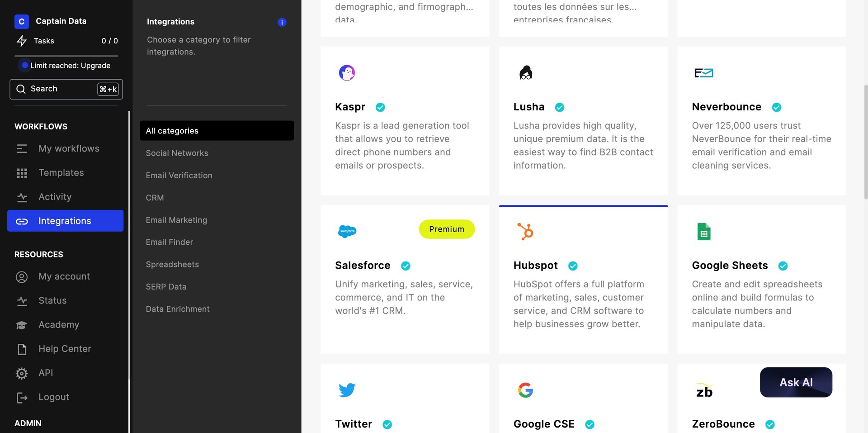The width and height of the screenshot is (868, 433).
Task: Click the Neverbounce envelope logo
Action: (703, 73)
